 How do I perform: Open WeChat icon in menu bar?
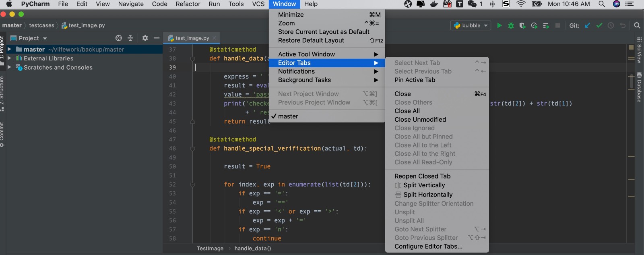[x=472, y=4]
